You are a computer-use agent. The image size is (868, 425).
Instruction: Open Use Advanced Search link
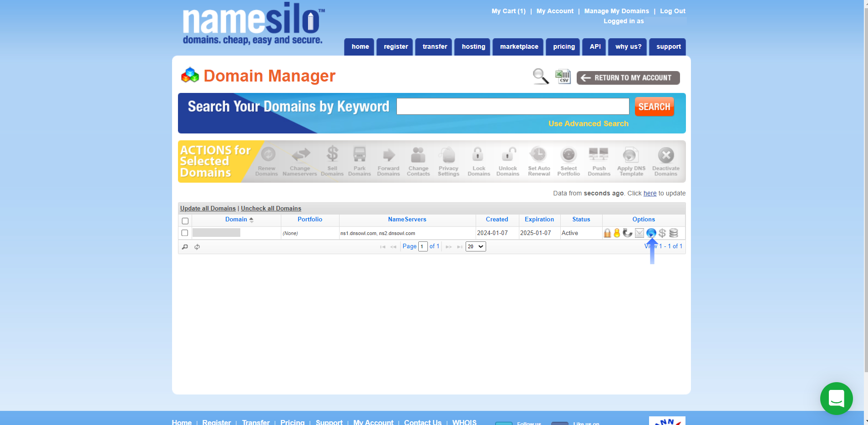(588, 124)
